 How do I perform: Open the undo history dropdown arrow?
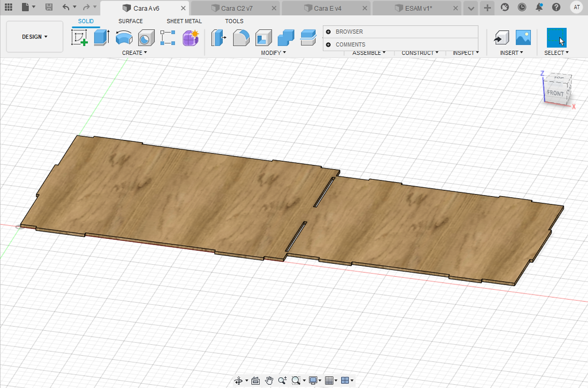point(75,7)
